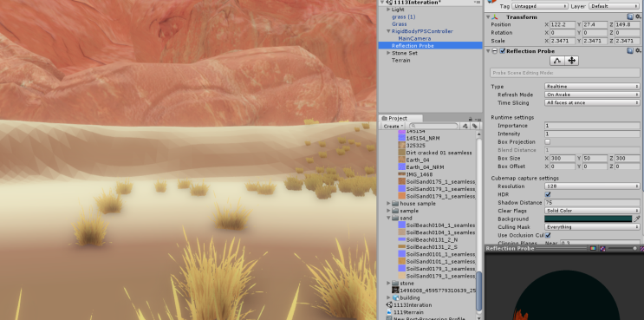Click the Box Size Y field

coord(595,158)
